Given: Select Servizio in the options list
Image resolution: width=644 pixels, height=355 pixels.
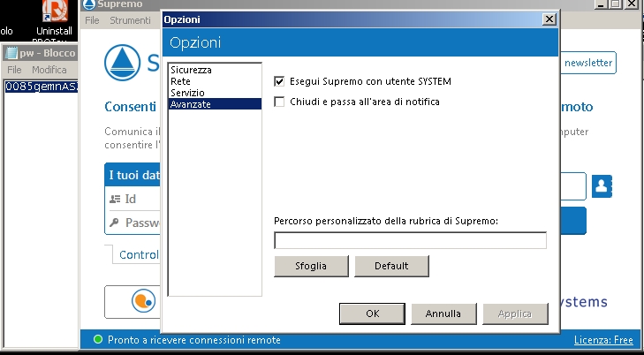Looking at the screenshot, I should [x=187, y=93].
